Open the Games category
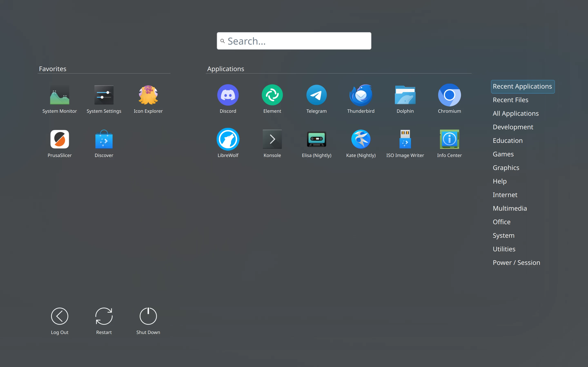 click(x=503, y=154)
